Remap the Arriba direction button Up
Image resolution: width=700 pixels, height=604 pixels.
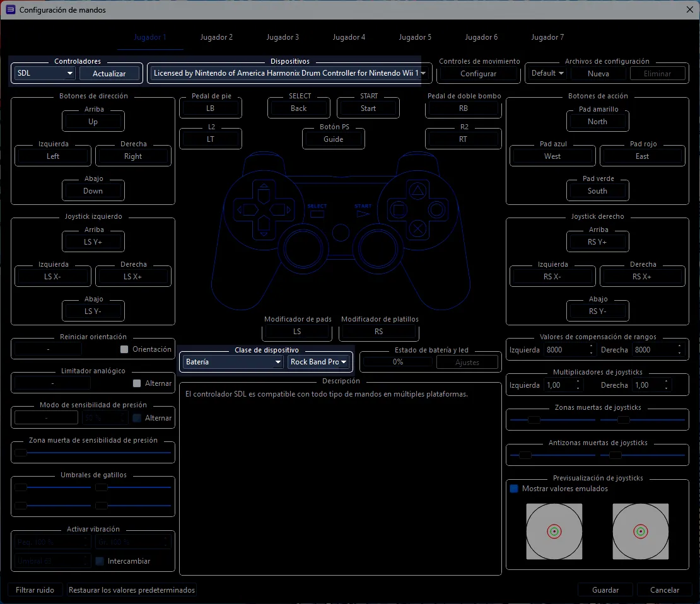[x=93, y=122]
